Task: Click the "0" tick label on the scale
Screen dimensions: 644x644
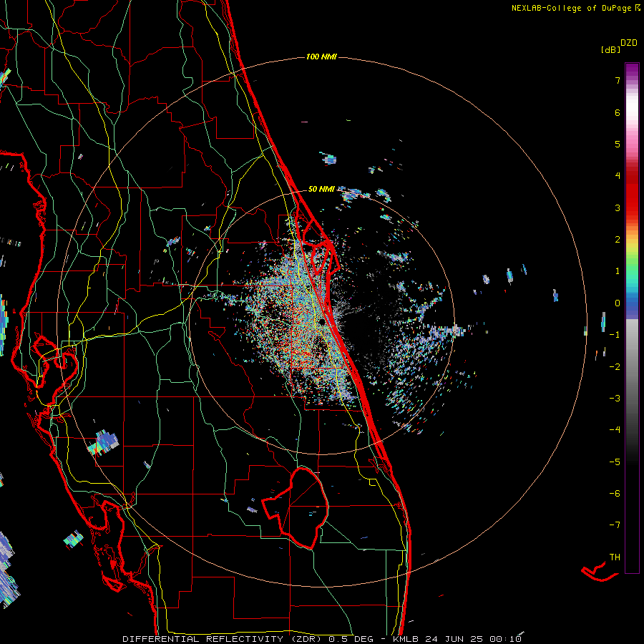Action: [618, 303]
